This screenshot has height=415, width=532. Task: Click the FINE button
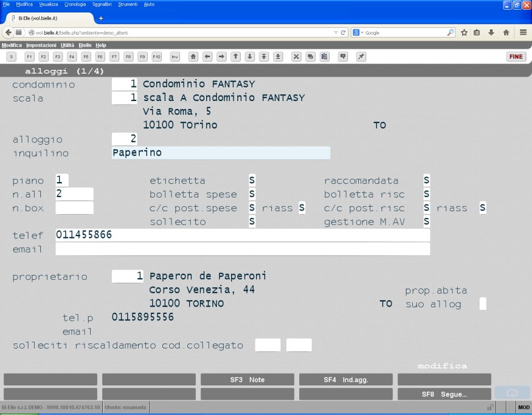coord(516,57)
